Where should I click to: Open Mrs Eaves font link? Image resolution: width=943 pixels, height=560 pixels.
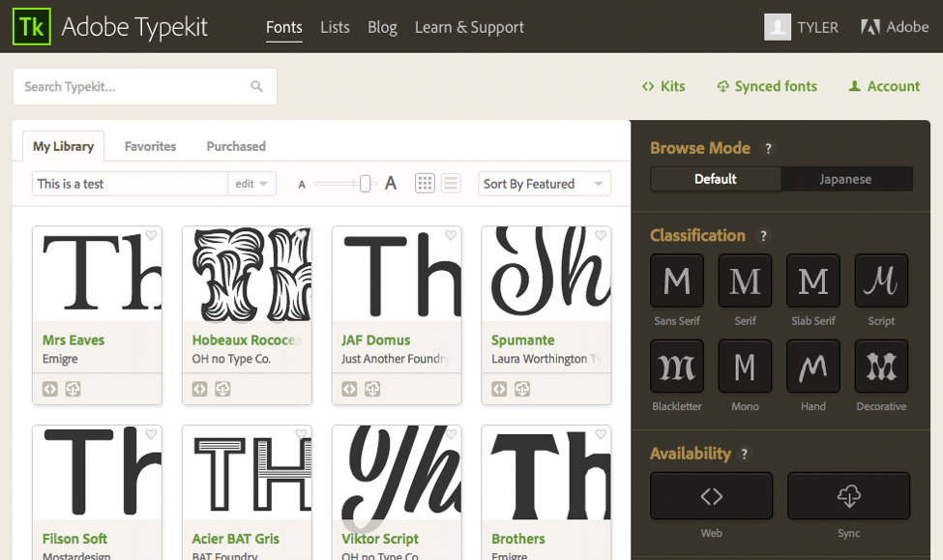[74, 339]
